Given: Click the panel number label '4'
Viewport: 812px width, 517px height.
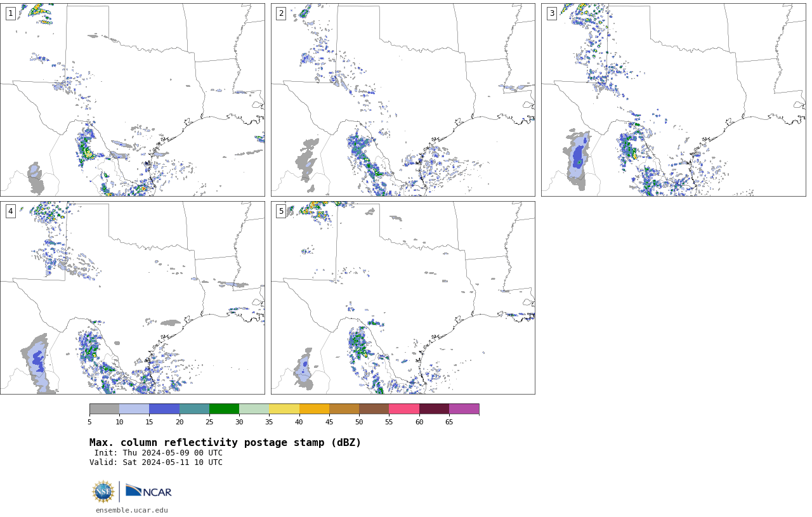Looking at the screenshot, I should pos(11,211).
